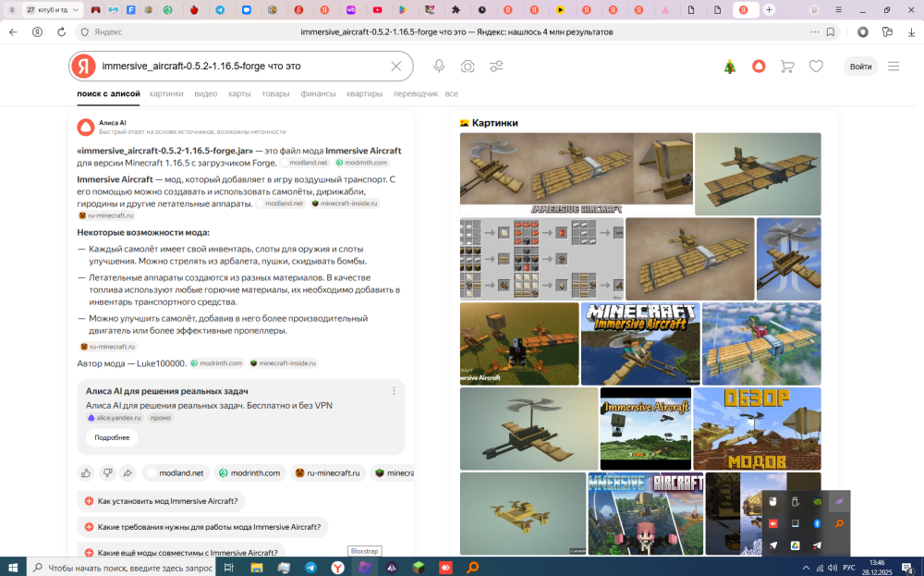The image size is (924, 576).
Task: Switch to the YouTube tab in the tab strip
Action: (377, 9)
